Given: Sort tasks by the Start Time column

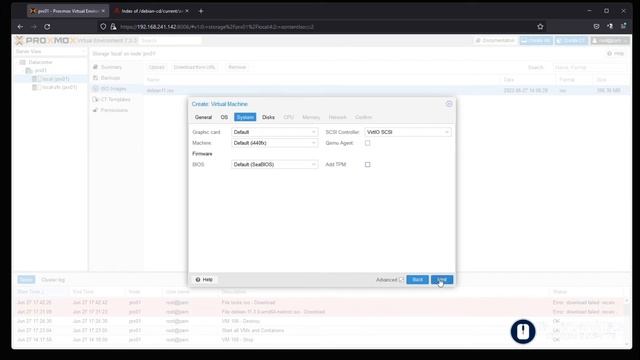Looking at the screenshot, I should pyautogui.click(x=42, y=292).
